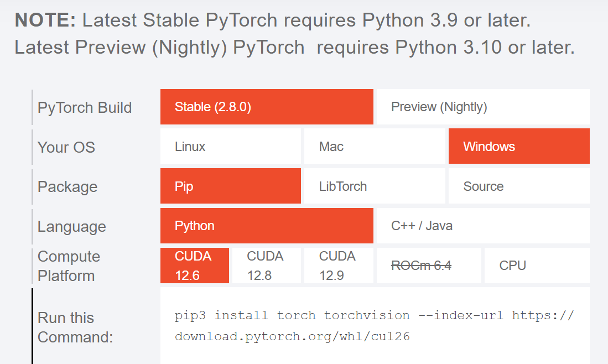Viewport: 608px width, 364px height.
Task: Click the Compute Platform row label
Action: (69, 266)
